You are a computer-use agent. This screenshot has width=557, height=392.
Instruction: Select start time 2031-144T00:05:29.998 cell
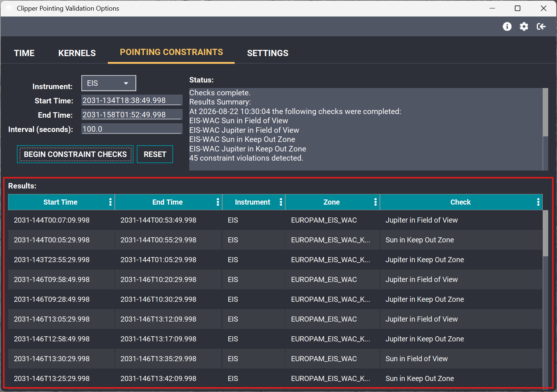(62, 240)
